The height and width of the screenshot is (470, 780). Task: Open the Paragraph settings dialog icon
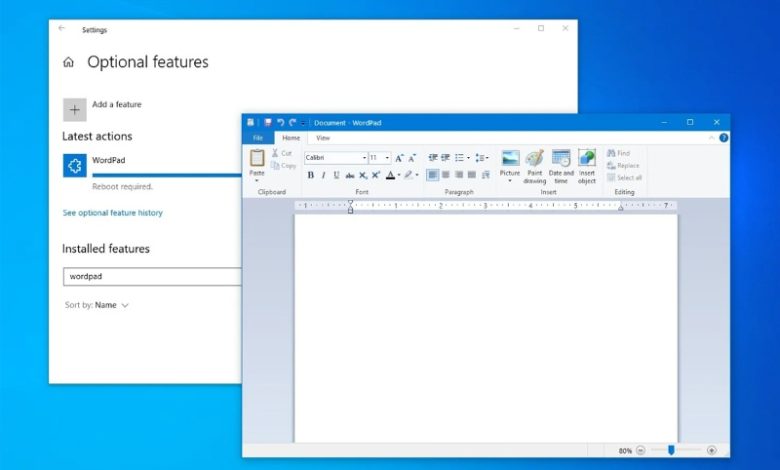[486, 175]
